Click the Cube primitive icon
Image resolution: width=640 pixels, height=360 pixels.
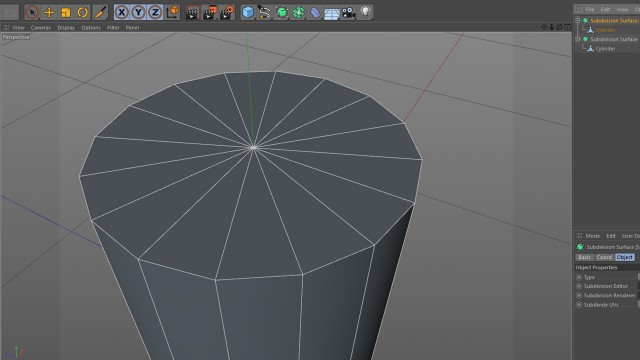pos(248,12)
